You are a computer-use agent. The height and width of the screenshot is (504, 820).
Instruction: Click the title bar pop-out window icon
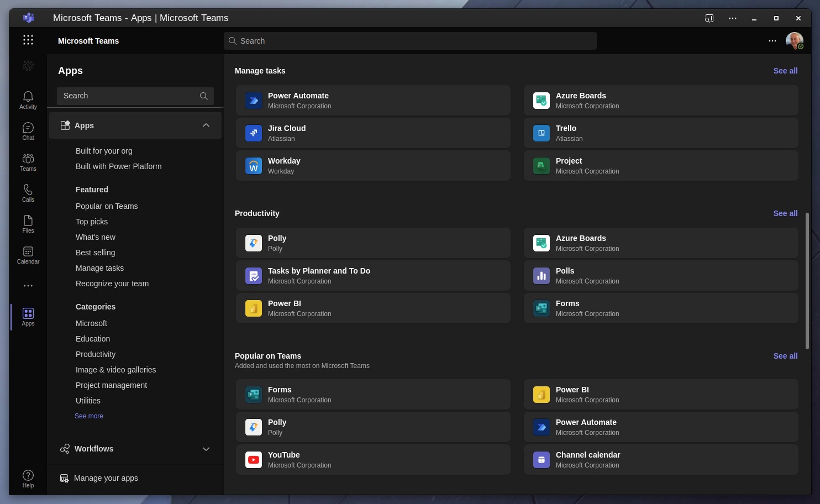coord(709,18)
